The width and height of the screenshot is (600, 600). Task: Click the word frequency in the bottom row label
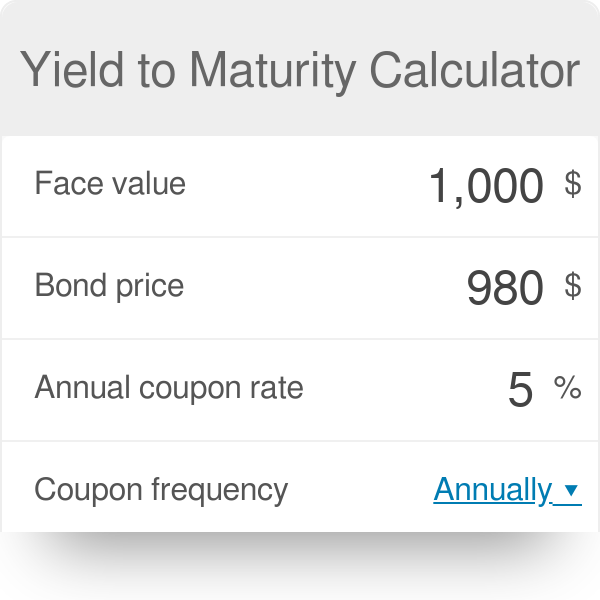point(218,490)
